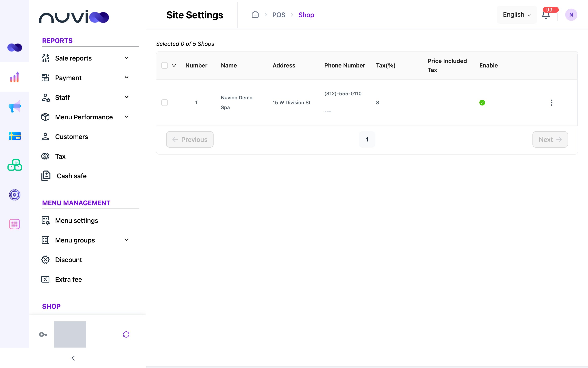Image resolution: width=588 pixels, height=368 pixels.
Task: Go to home via breadcrumb house icon
Action: (x=255, y=15)
